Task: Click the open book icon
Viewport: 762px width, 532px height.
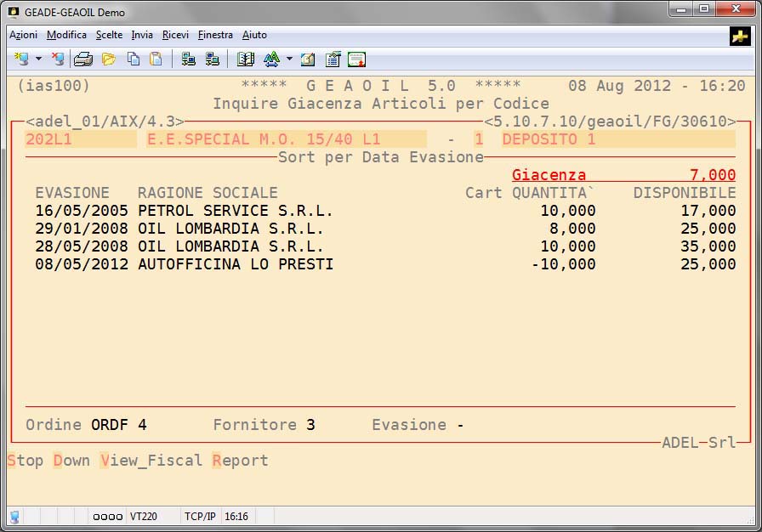Action: click(x=246, y=59)
